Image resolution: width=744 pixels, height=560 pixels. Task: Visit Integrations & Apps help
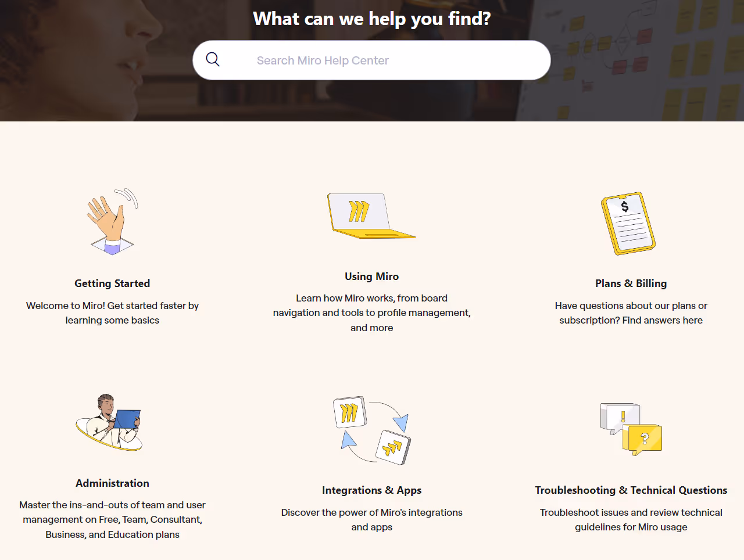(x=371, y=490)
